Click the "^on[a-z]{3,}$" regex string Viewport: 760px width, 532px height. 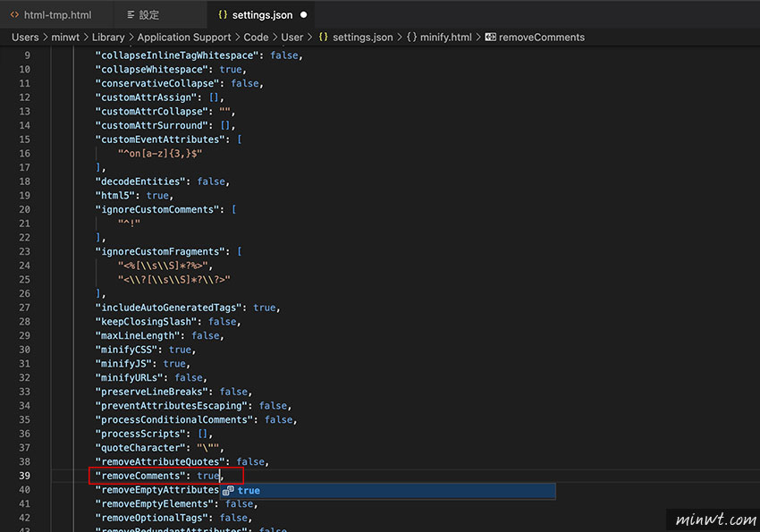pyautogui.click(x=160, y=154)
